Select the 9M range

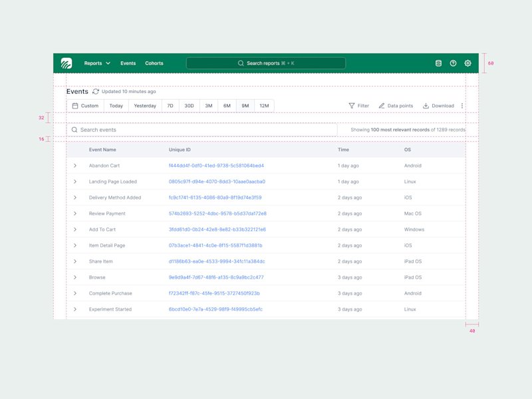tap(245, 106)
